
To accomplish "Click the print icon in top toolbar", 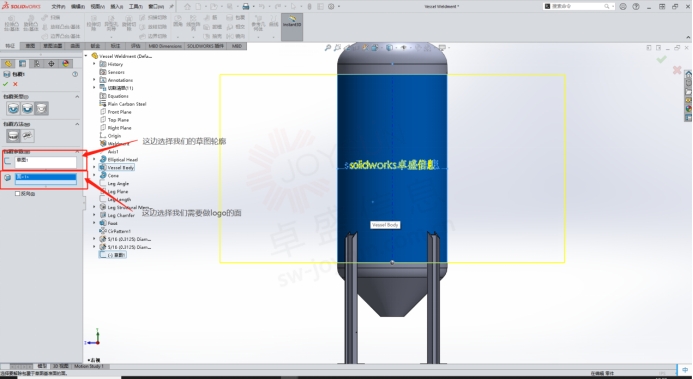I will pos(246,6).
